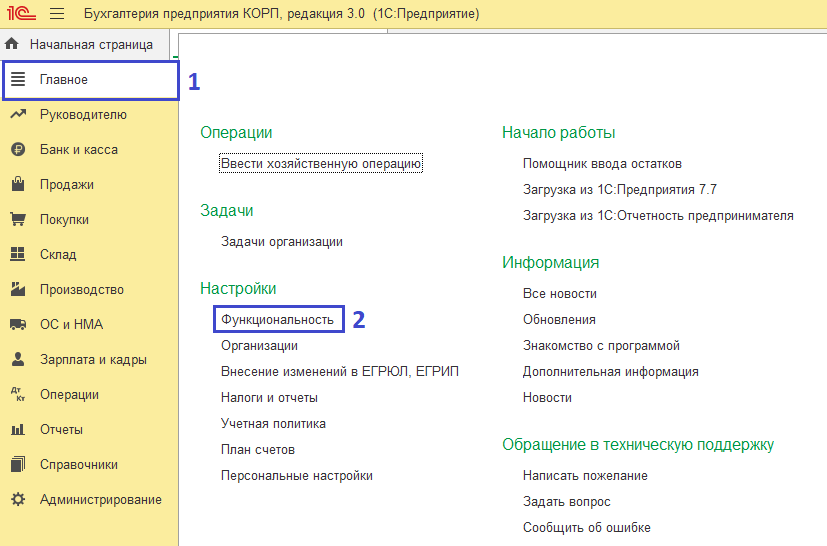827x546 pixels.
Task: Click the Администрирование gear icon
Action: pyautogui.click(x=17, y=499)
